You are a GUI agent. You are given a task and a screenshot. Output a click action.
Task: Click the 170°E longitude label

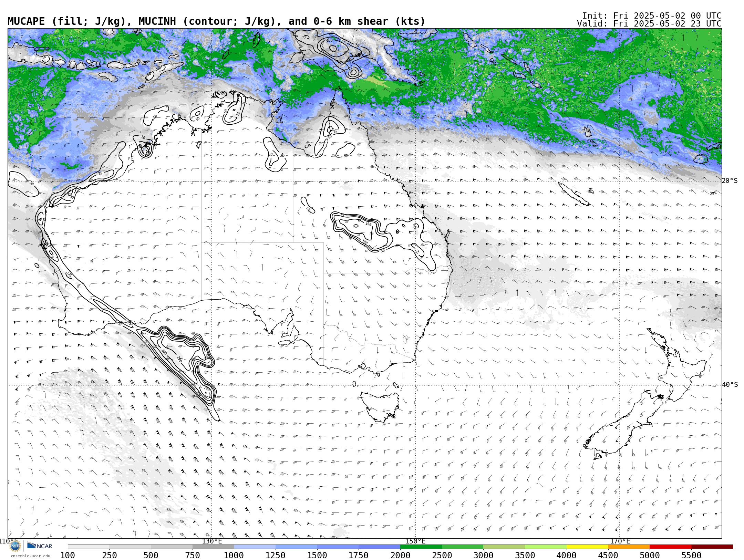[620, 541]
